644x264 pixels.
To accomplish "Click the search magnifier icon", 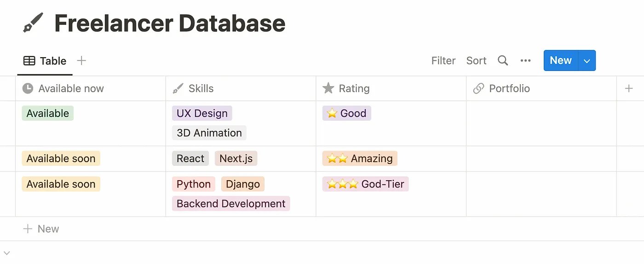I will 503,61.
